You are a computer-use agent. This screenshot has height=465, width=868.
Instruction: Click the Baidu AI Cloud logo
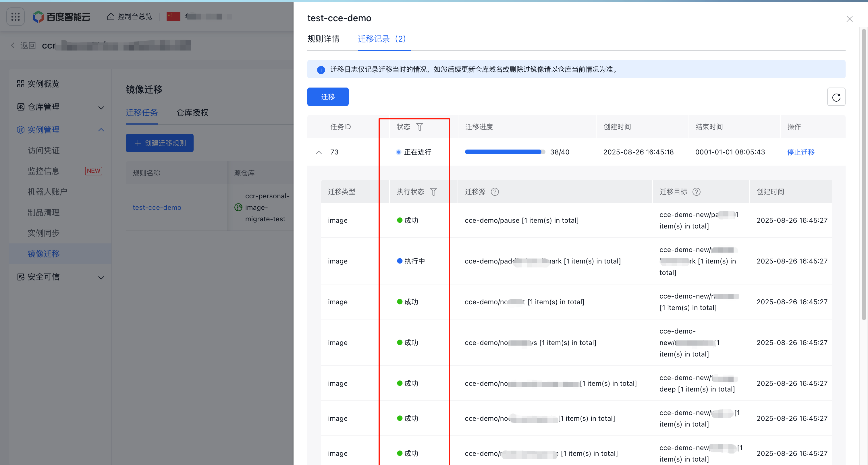(61, 16)
